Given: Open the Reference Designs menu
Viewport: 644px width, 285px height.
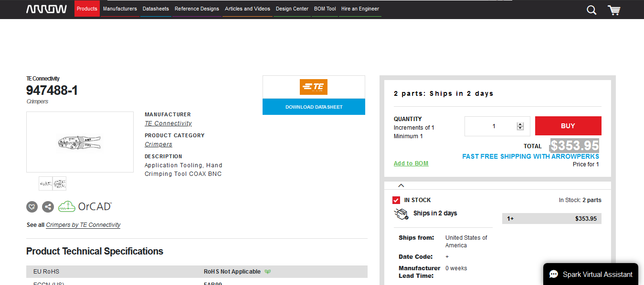Looking at the screenshot, I should pos(197,9).
